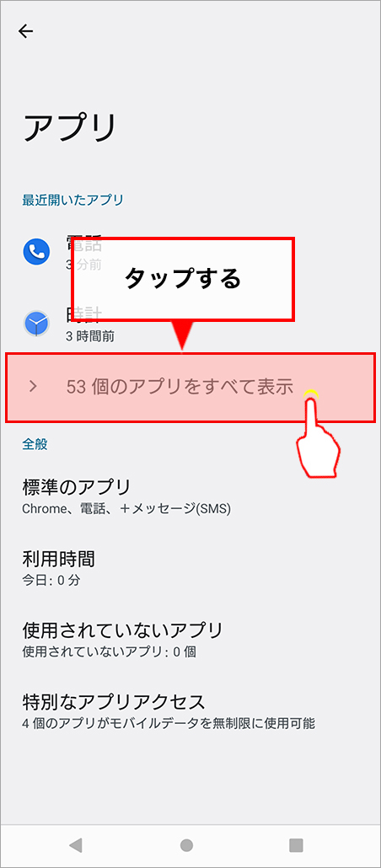This screenshot has width=381, height=868.
Task: Expand the chevron beside 53 個のアプリ
Action: [x=33, y=387]
